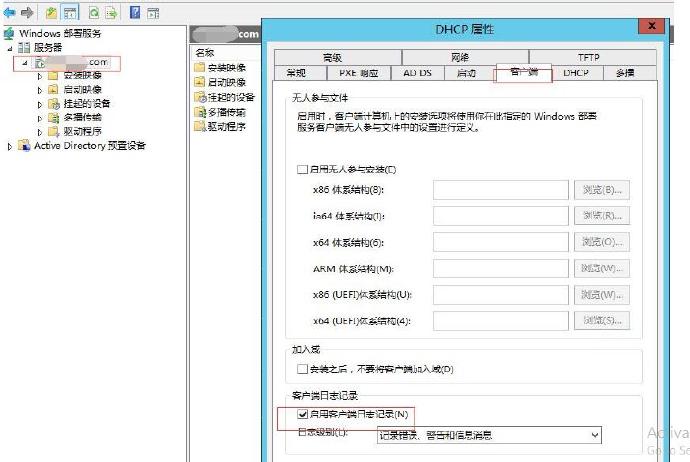Open help via the blue question mark icon

pos(135,12)
